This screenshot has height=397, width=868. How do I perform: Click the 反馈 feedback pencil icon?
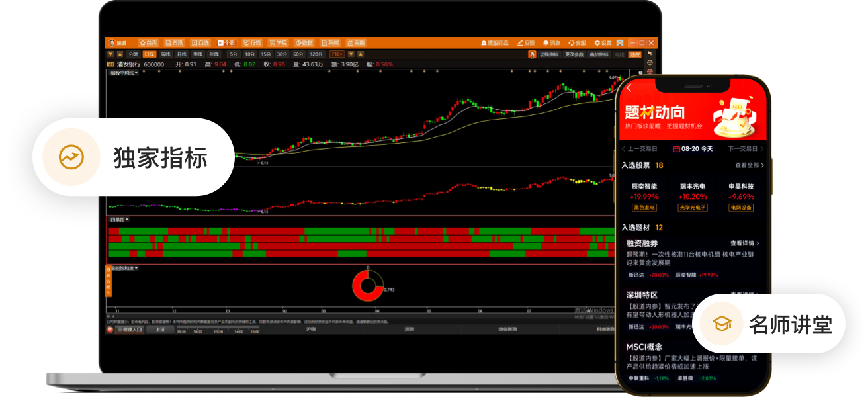525,43
